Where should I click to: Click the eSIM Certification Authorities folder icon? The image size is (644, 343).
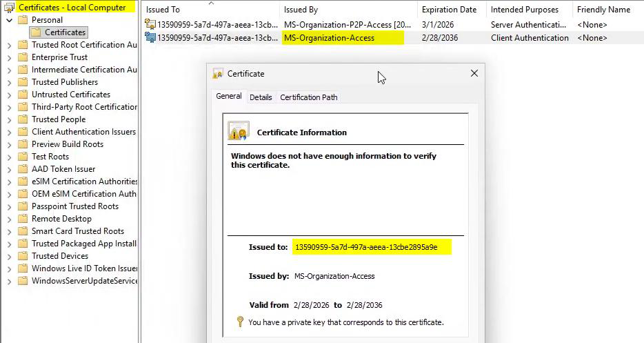tap(23, 182)
